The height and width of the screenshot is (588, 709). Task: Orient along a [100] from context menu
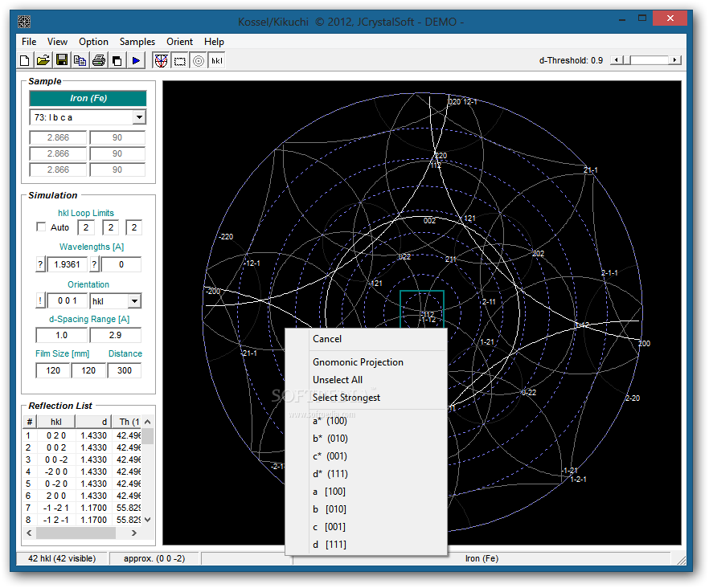click(x=367, y=492)
